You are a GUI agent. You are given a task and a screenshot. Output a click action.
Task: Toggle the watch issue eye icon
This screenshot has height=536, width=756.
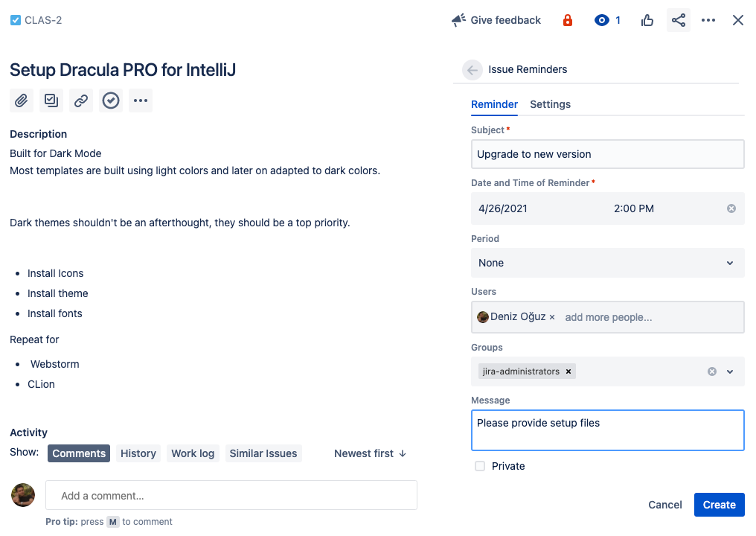click(602, 20)
